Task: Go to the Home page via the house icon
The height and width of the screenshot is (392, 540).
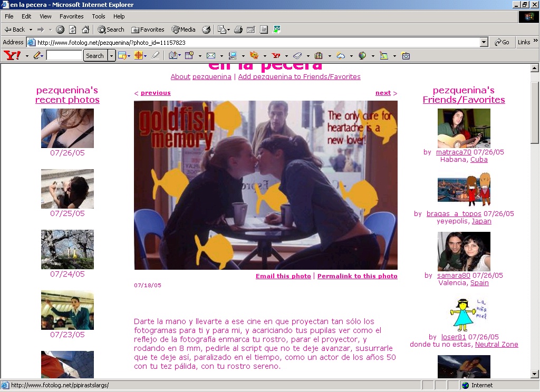Action: (x=85, y=30)
